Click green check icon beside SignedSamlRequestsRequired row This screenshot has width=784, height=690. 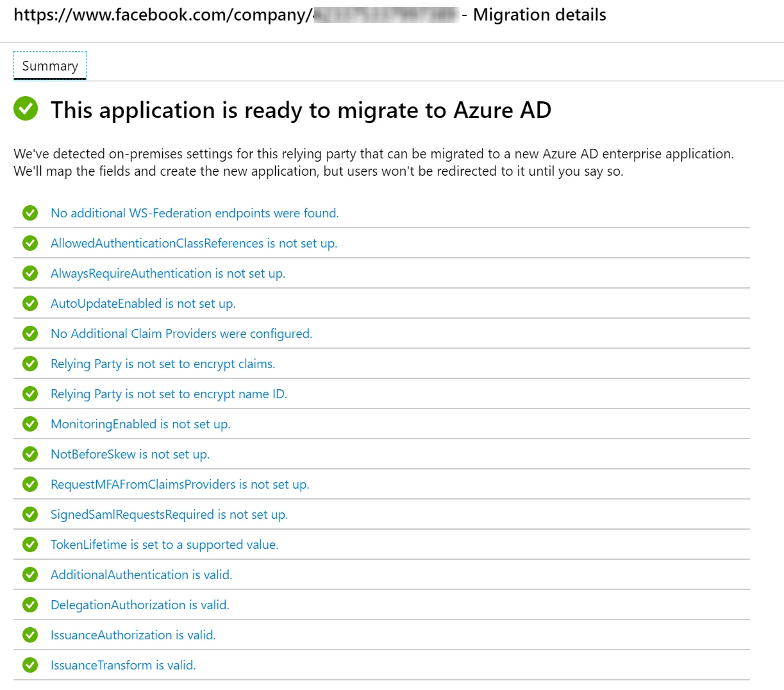[x=30, y=514]
